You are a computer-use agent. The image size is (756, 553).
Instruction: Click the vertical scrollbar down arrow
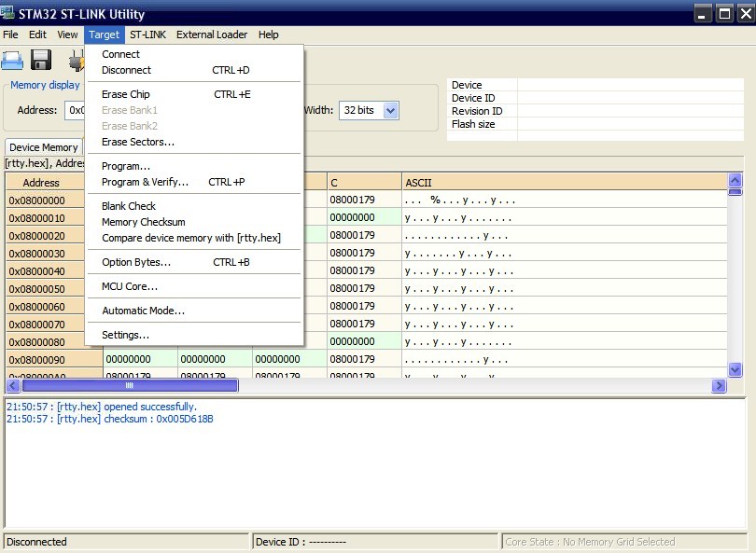[735, 369]
